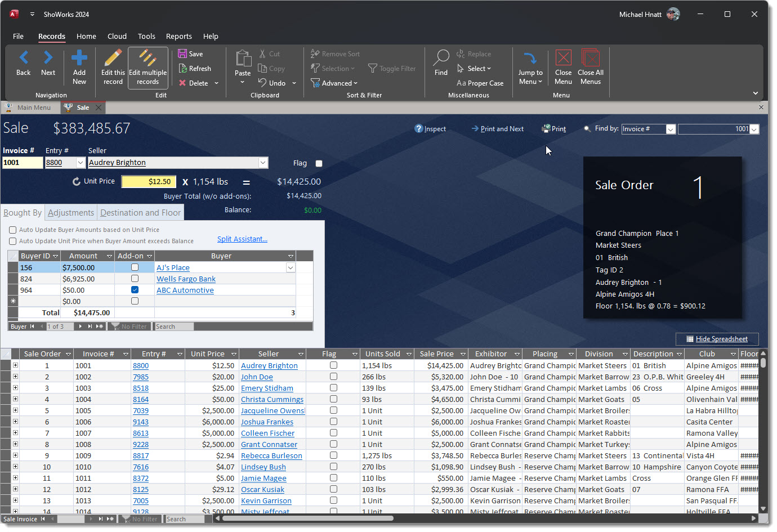This screenshot has width=777, height=532.
Task: Switch to the Adjustments tab
Action: (71, 213)
